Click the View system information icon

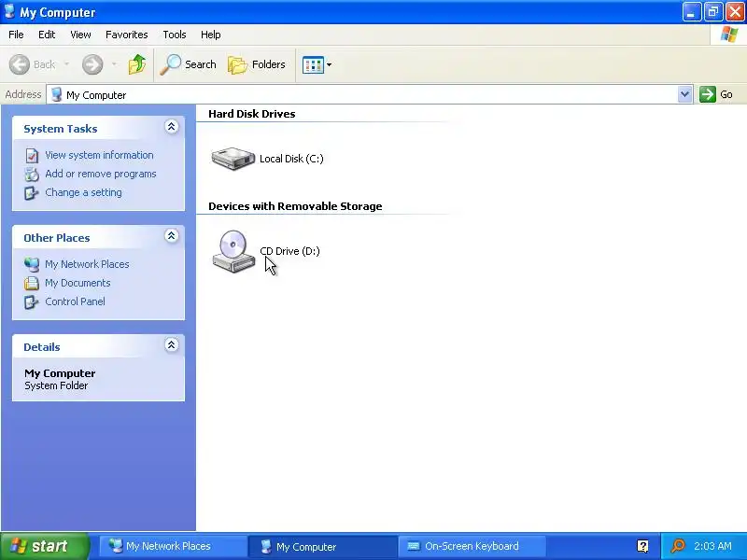click(32, 156)
